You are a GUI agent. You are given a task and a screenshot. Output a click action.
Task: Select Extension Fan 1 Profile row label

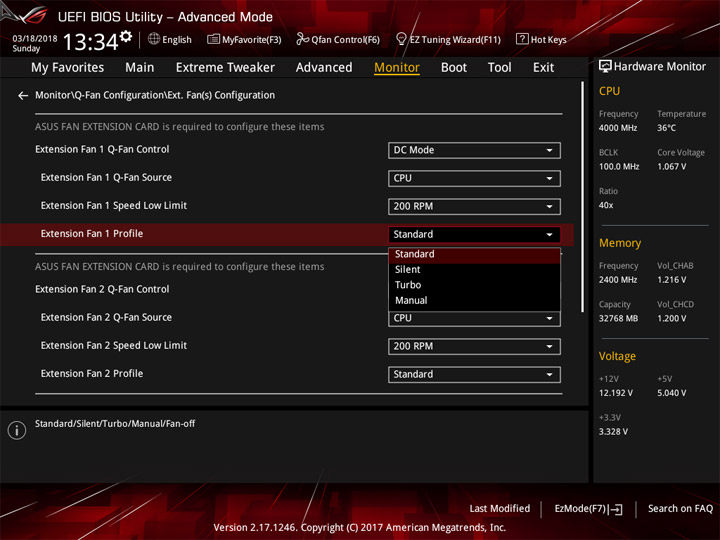92,234
